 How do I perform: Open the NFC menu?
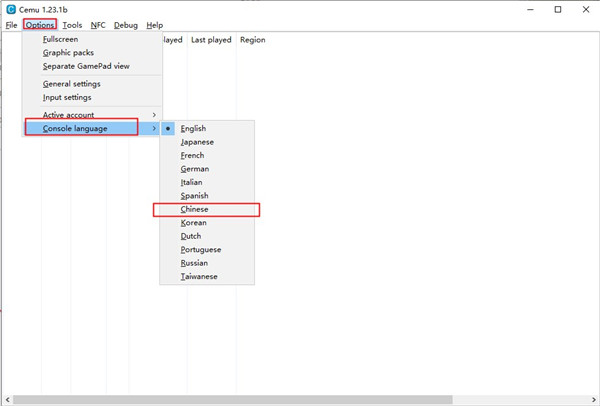pos(98,25)
